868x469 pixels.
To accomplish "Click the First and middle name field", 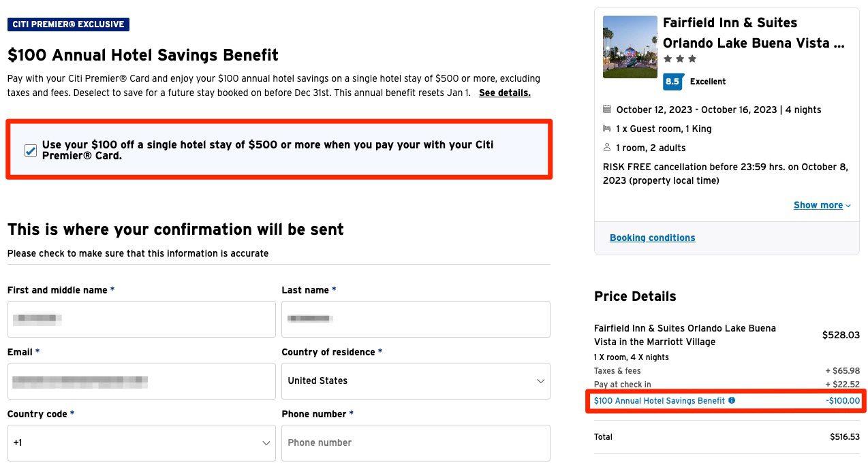I will pyautogui.click(x=141, y=319).
